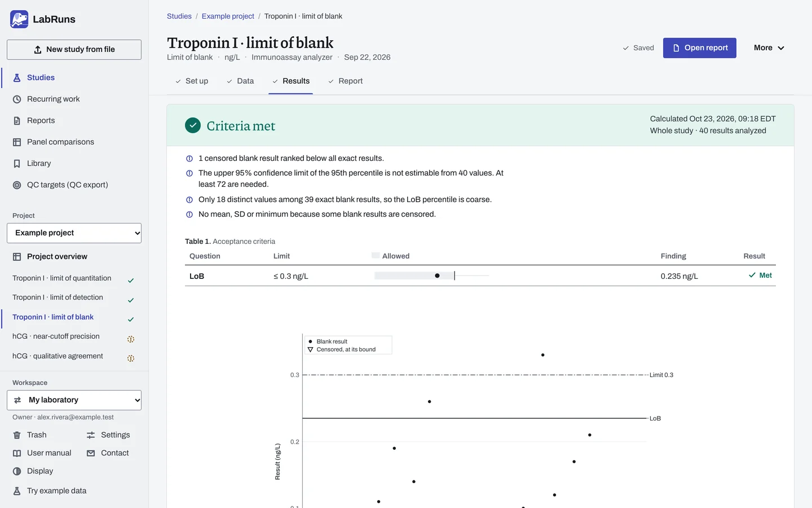Viewport: 812px width, 508px height.
Task: Click the Panel comparisons table icon
Action: click(x=17, y=142)
